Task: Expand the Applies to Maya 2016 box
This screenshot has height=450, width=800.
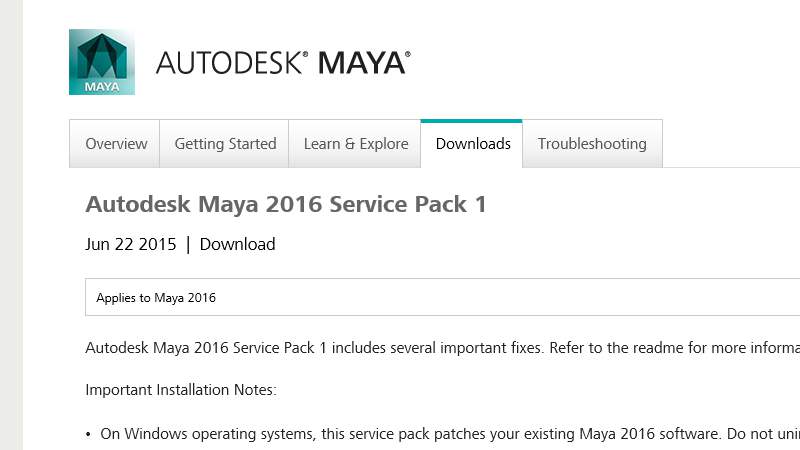Action: click(x=440, y=297)
